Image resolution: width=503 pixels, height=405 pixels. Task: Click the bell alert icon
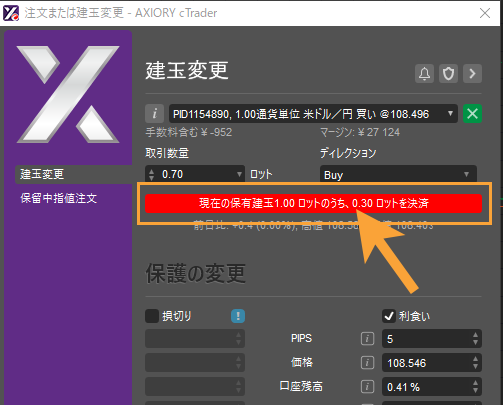tap(424, 73)
